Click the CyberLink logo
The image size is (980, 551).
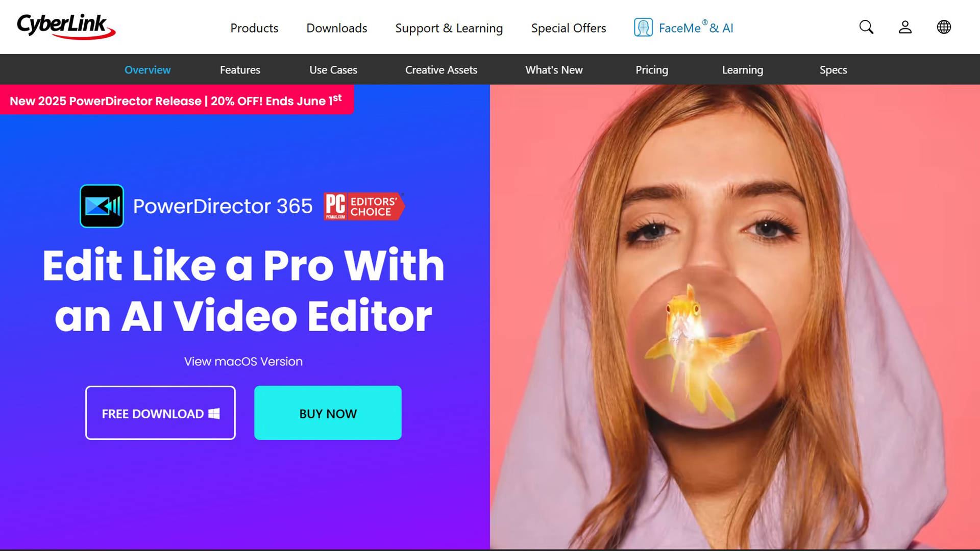(x=66, y=27)
